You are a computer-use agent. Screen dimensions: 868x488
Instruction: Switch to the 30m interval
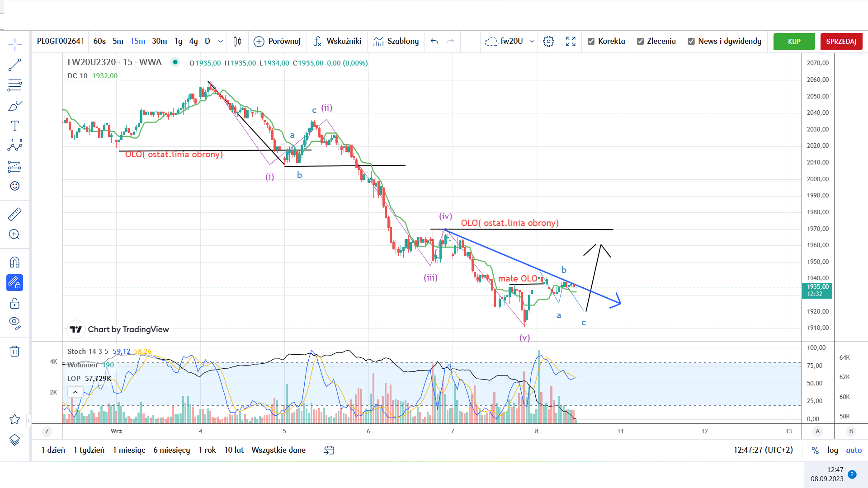(x=159, y=42)
